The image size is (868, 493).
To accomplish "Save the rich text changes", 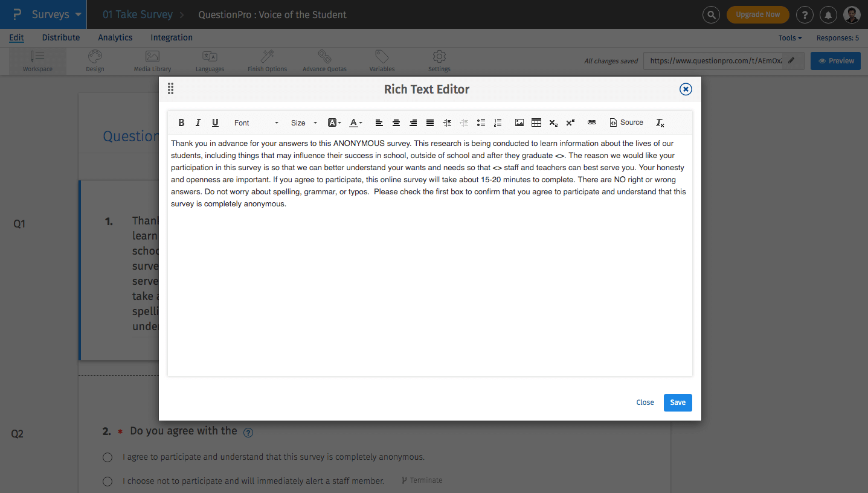I will 677,402.
